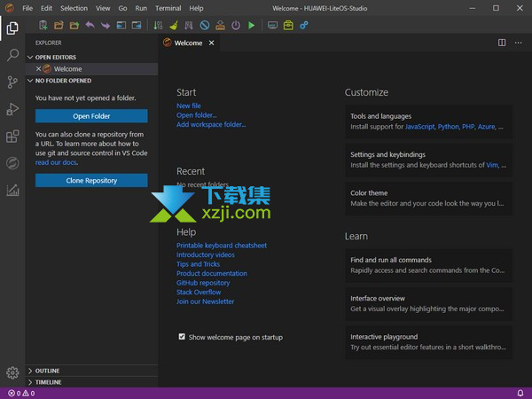Click the Open folder... link under Start
The width and height of the screenshot is (532, 399).
[x=197, y=115]
